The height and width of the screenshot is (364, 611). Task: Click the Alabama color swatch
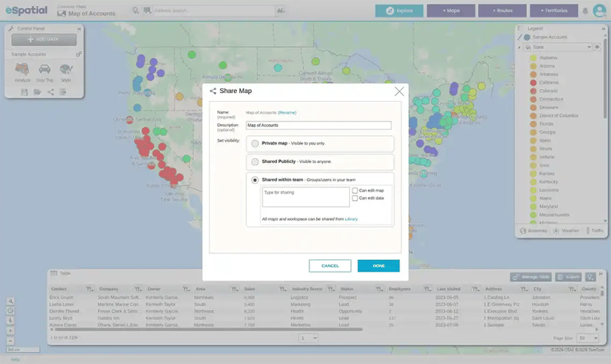(533, 58)
